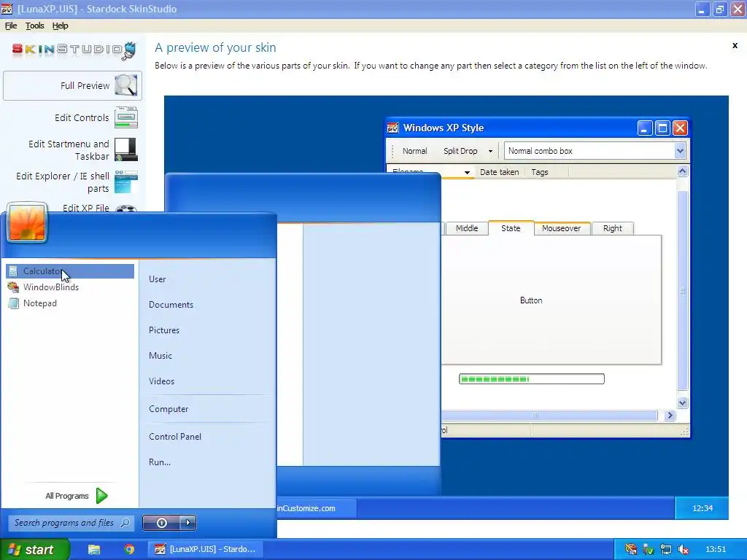Click the Search programs and files field

click(71, 523)
